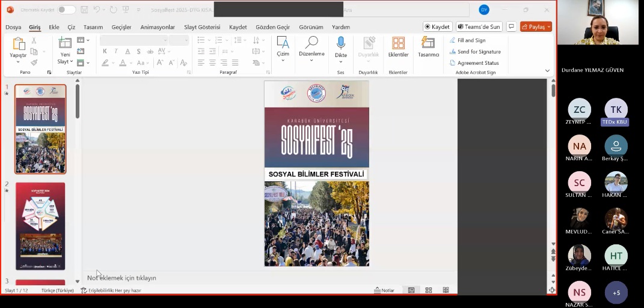Switch to Tasarım tab
Image resolution: width=644 pixels, height=308 pixels.
point(93,27)
